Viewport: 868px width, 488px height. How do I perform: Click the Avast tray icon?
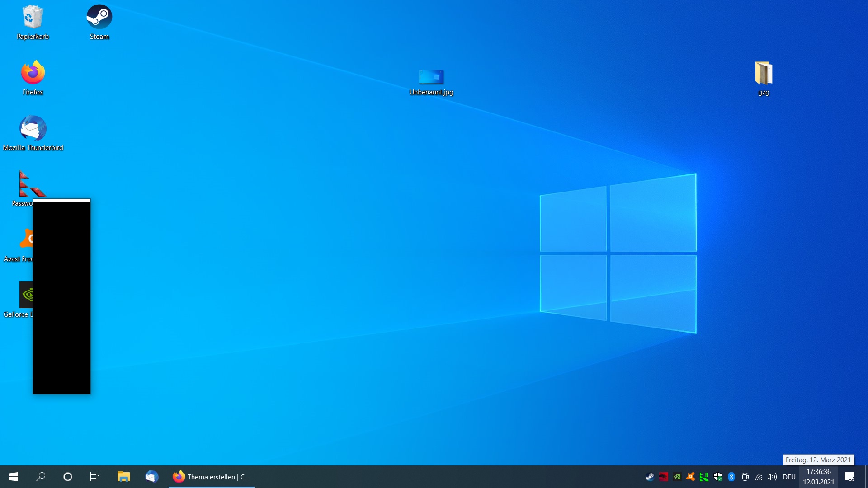[690, 477]
